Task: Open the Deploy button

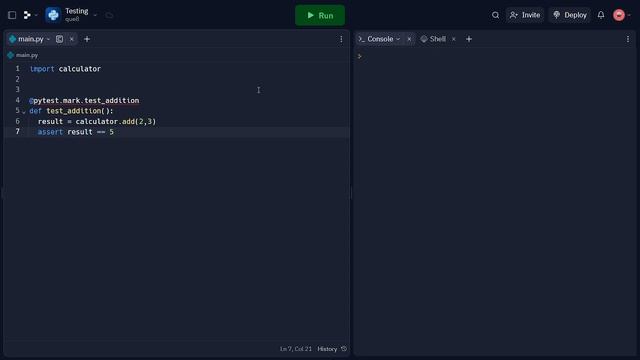Action: (570, 15)
